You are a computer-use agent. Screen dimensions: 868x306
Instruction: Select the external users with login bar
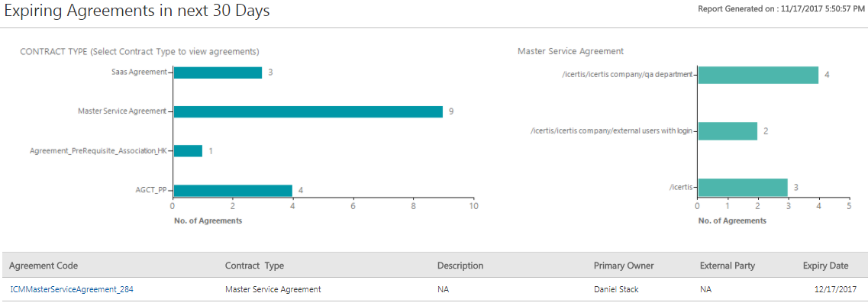pos(728,131)
